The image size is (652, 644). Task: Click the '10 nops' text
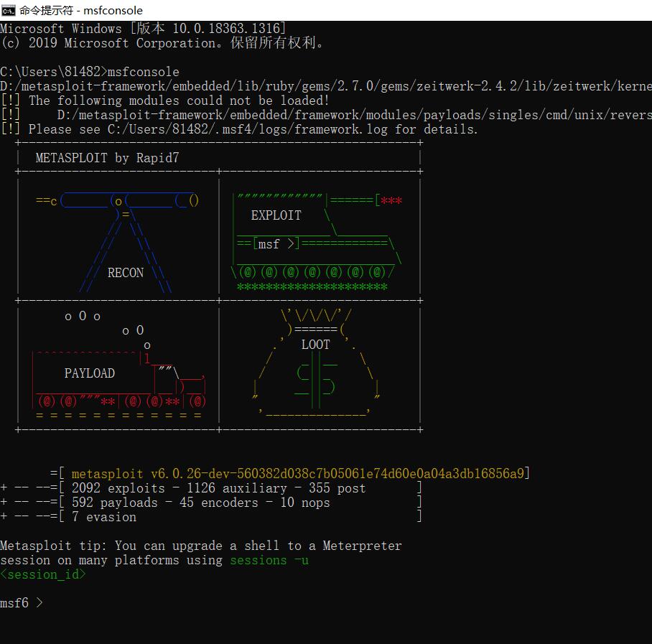click(x=304, y=503)
